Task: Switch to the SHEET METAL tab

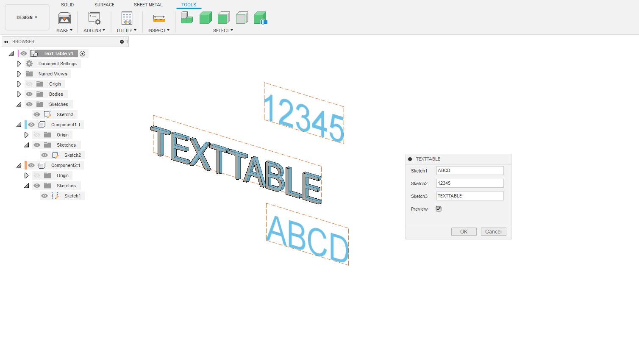Action: coord(148,5)
